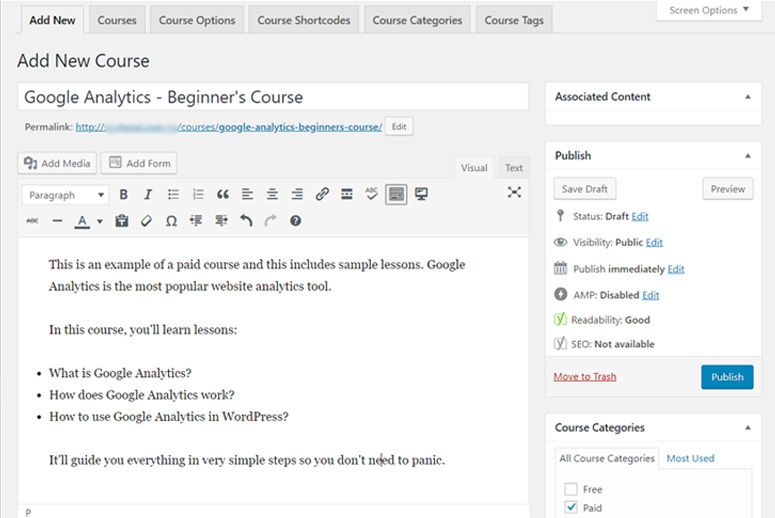This screenshot has width=775, height=518.
Task: Open keyboard shortcuts help icon
Action: tap(296, 221)
